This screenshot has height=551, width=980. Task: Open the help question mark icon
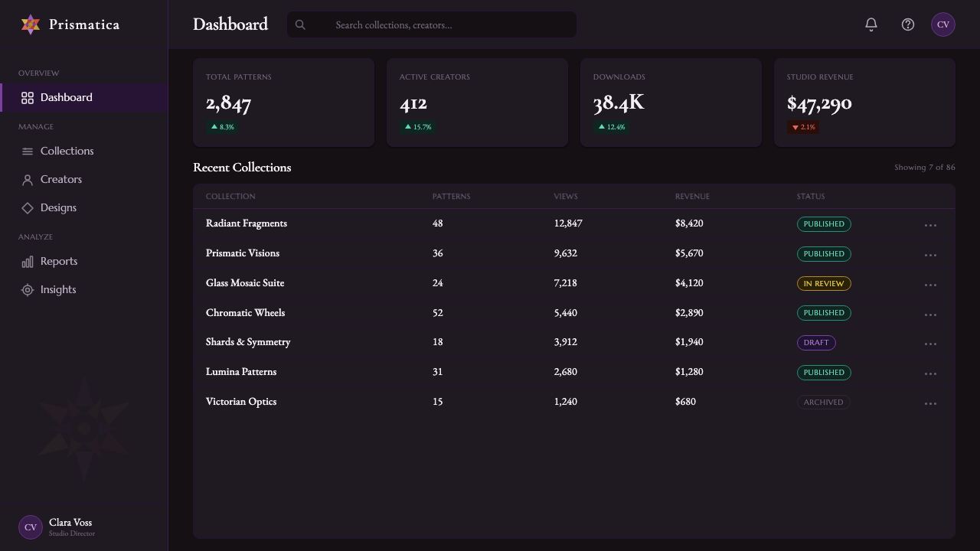tap(908, 24)
